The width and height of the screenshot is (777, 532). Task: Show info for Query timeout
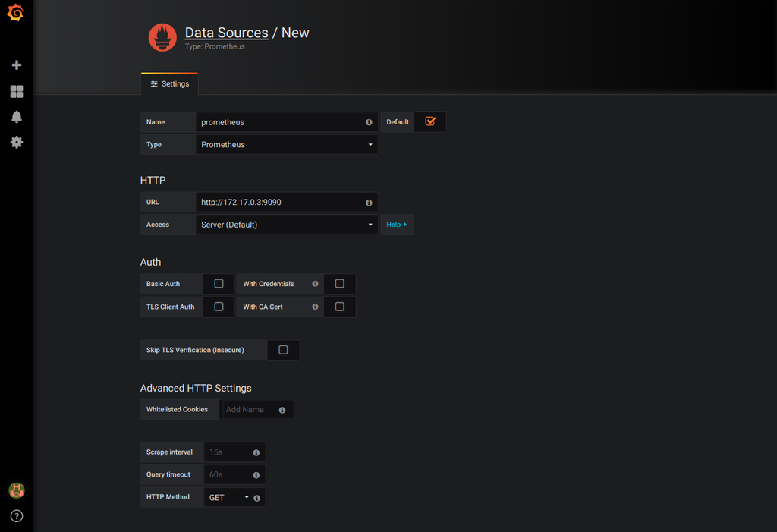click(256, 475)
